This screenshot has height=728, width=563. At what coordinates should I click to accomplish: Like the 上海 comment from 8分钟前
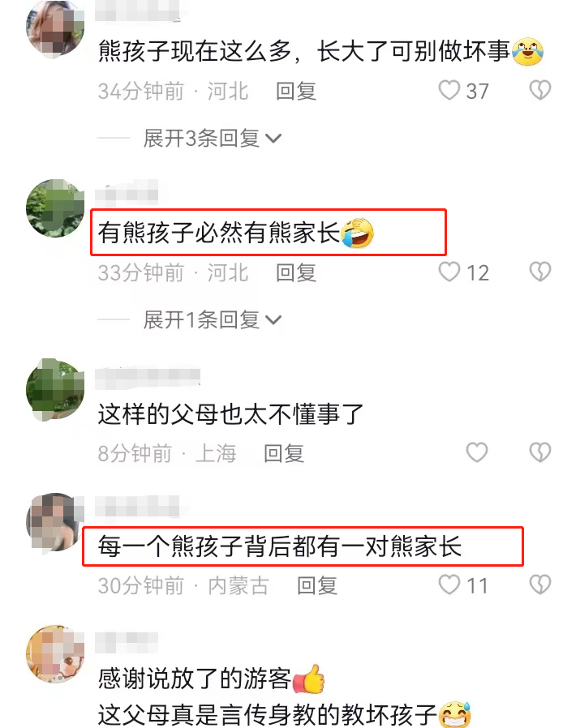coord(476,452)
